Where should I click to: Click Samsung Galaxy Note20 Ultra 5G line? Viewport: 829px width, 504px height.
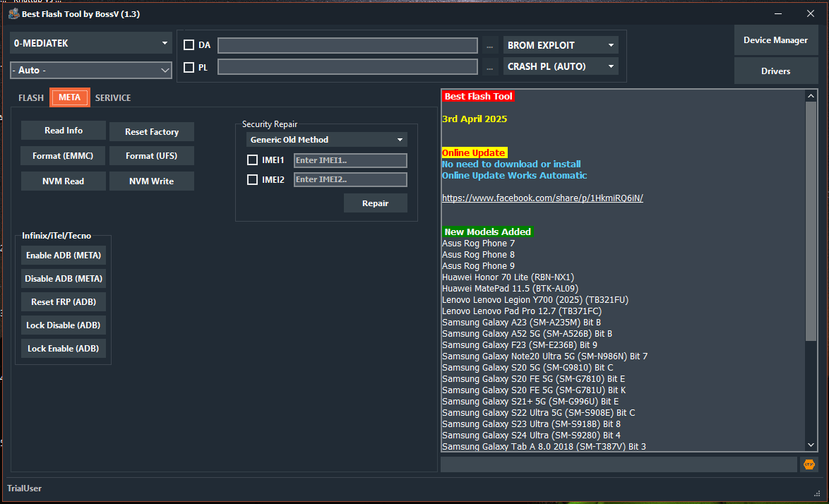(x=544, y=356)
